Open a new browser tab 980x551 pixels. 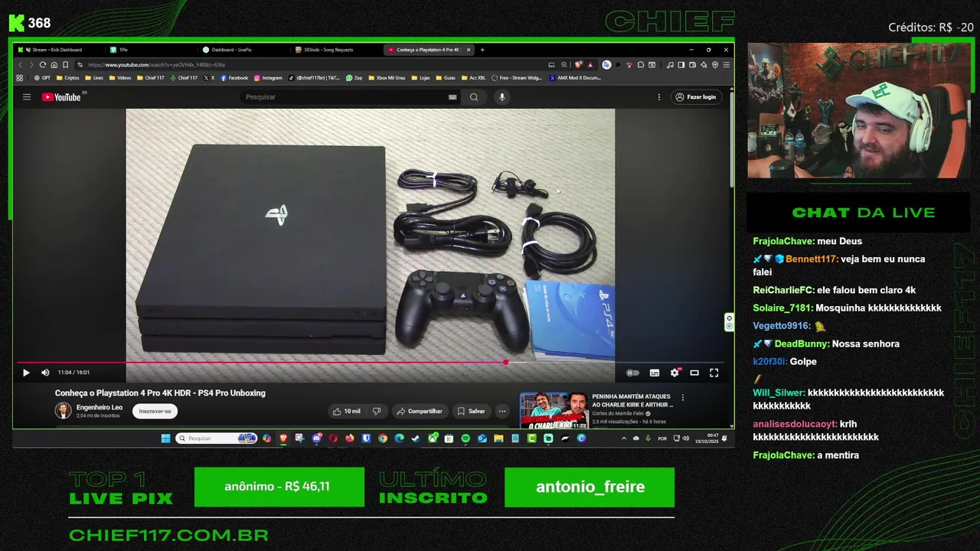(482, 50)
